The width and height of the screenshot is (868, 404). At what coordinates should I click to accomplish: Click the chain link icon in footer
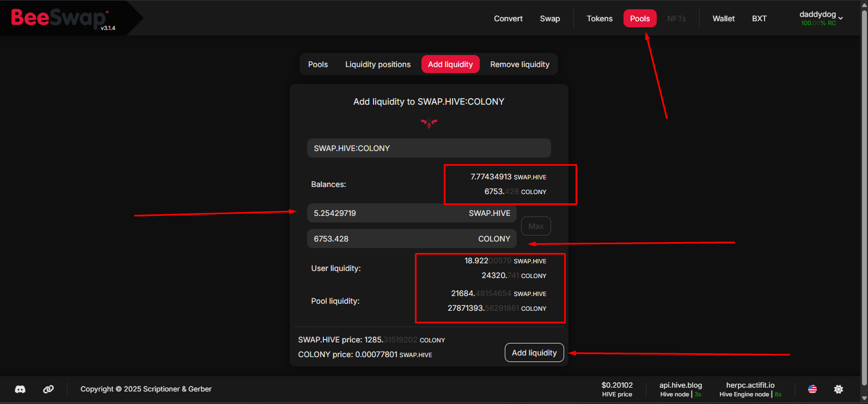click(x=48, y=389)
